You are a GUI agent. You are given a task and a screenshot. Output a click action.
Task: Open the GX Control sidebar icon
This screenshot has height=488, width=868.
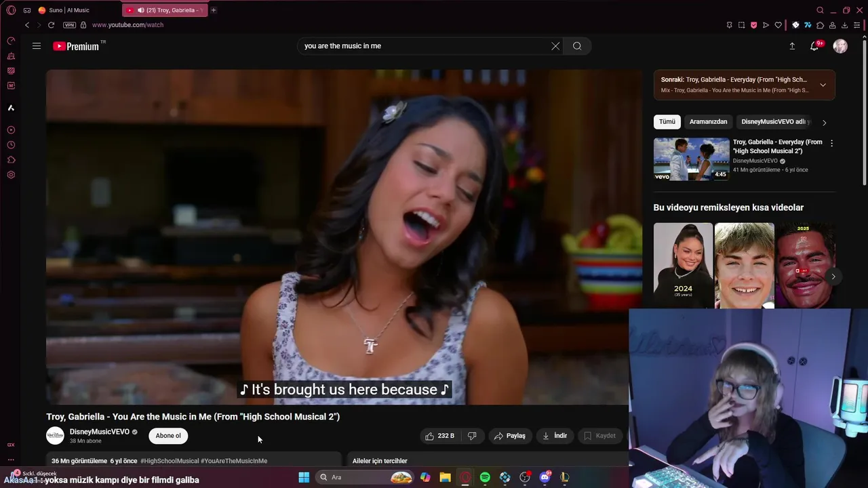11,41
